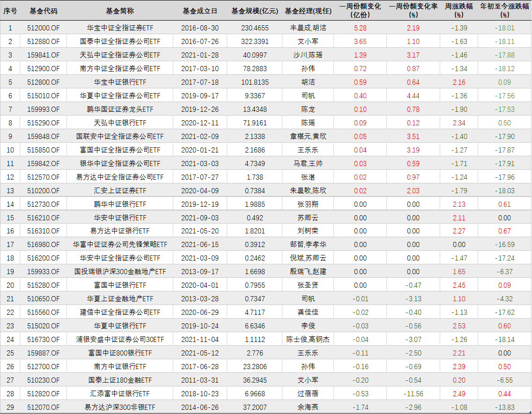This screenshot has width=532, height=414.
Task: Select the -11.56 weekly share change rate
Action: [x=413, y=394]
